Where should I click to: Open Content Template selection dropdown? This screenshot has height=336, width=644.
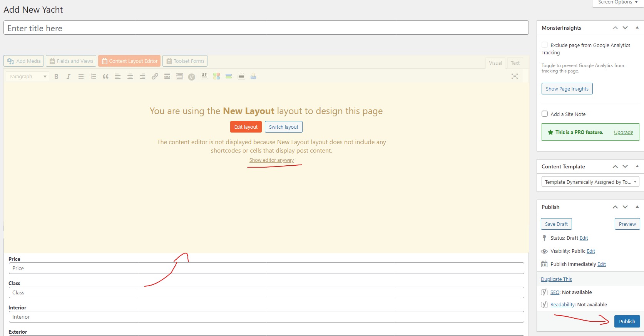pyautogui.click(x=590, y=182)
